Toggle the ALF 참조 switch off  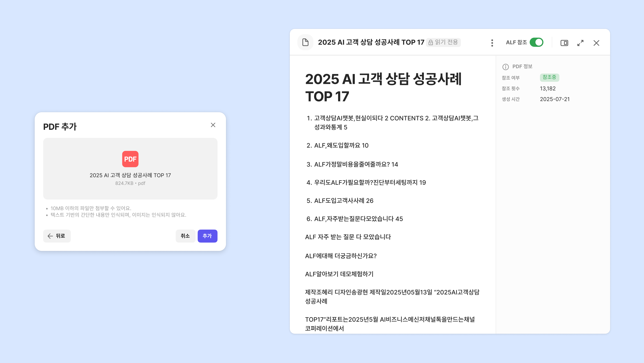click(536, 42)
